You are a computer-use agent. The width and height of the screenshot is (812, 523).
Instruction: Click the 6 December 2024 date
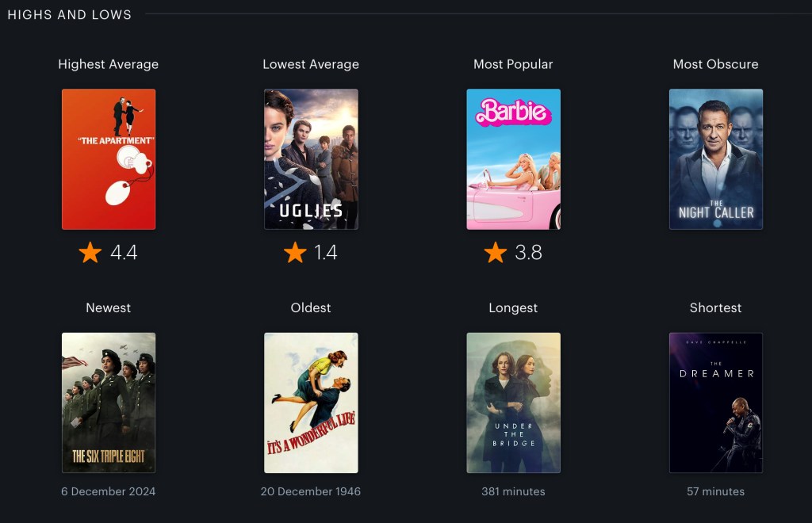pos(108,491)
